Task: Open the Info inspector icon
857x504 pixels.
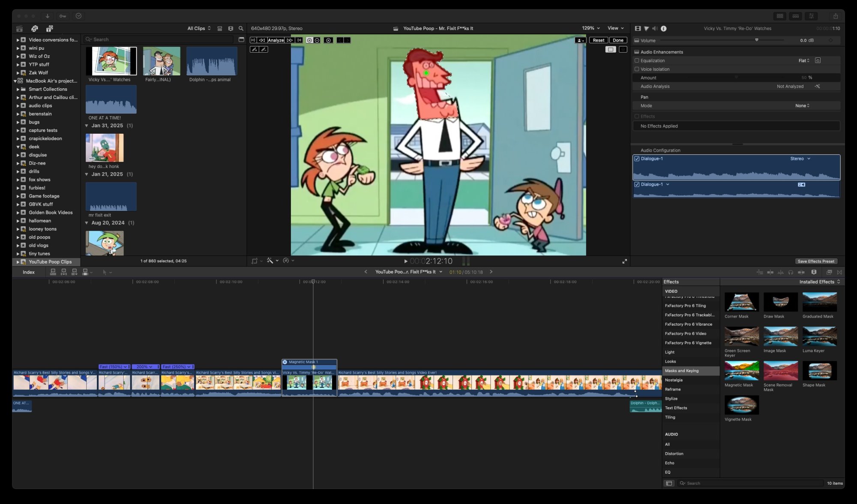Action: tap(663, 28)
